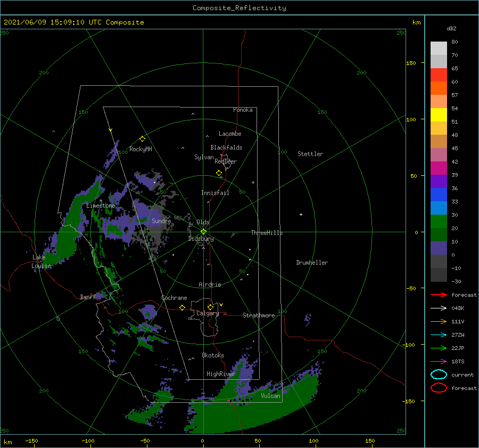Click the Okotoks town label

213,355
